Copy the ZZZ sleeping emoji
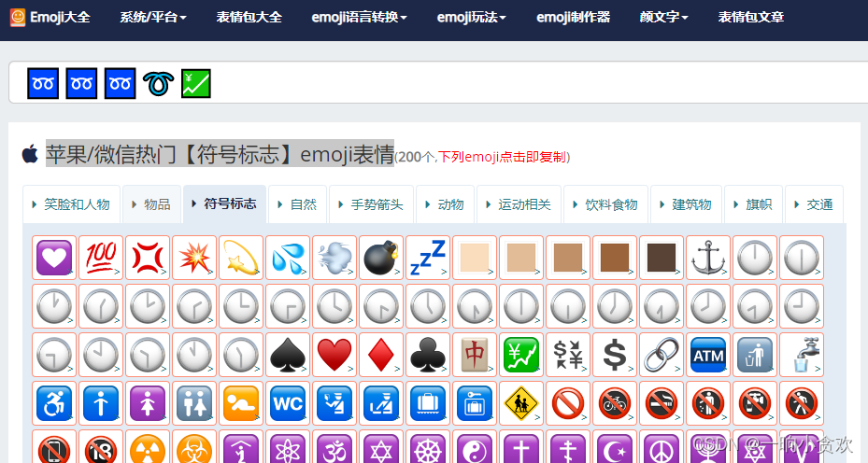 tap(427, 258)
